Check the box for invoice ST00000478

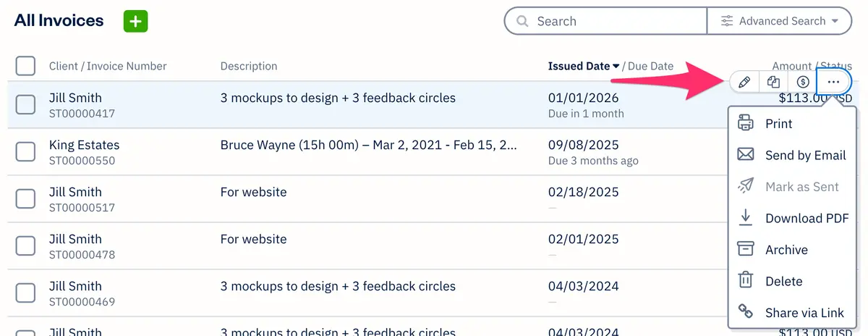(25, 245)
